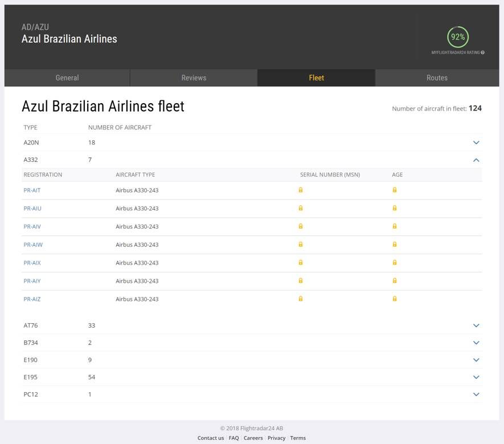Open the Careers footer link
The width and height of the screenshot is (504, 444).
click(x=253, y=438)
